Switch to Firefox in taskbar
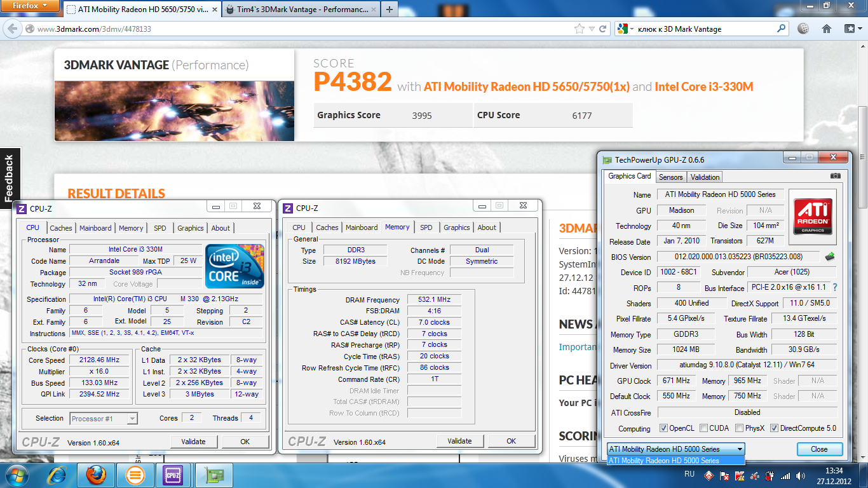The width and height of the screenshot is (868, 488). [96, 475]
